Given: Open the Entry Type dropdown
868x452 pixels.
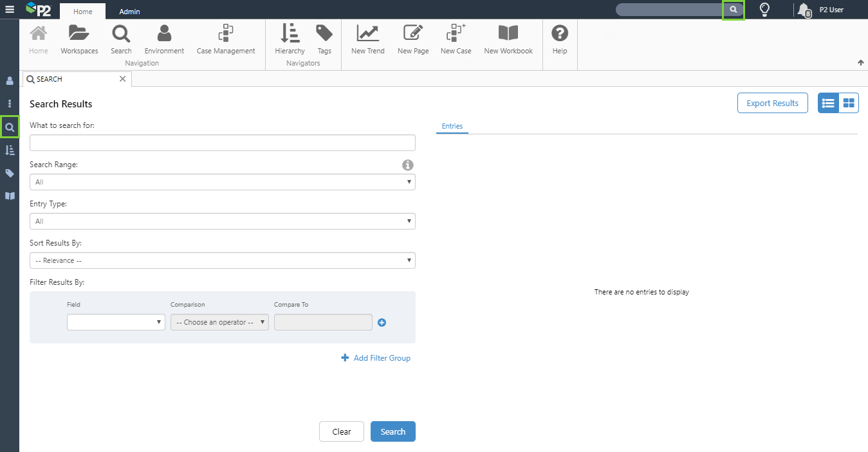Looking at the screenshot, I should [x=222, y=221].
